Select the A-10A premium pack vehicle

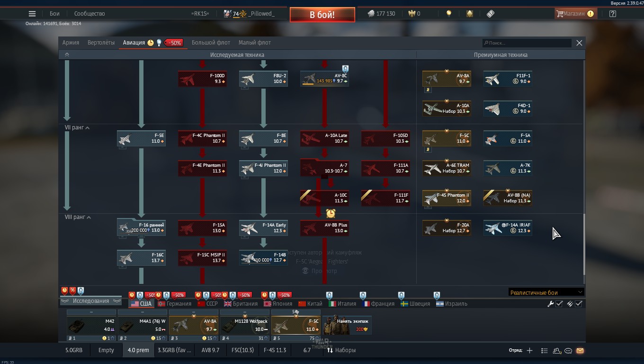[447, 109]
